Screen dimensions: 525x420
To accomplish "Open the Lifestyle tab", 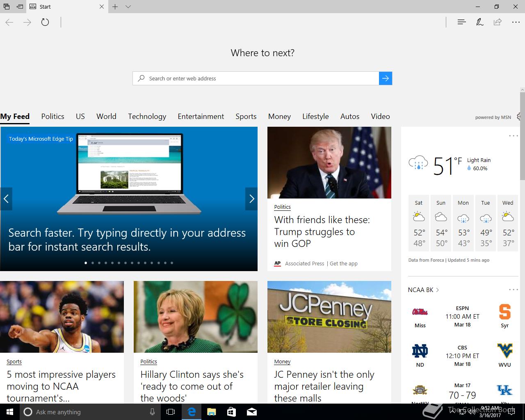I will pyautogui.click(x=315, y=116).
